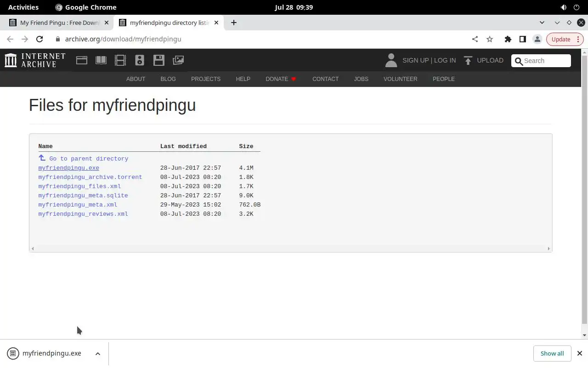Open the PROJECTS menu item
Viewport: 588px width, 368px height.
point(206,79)
